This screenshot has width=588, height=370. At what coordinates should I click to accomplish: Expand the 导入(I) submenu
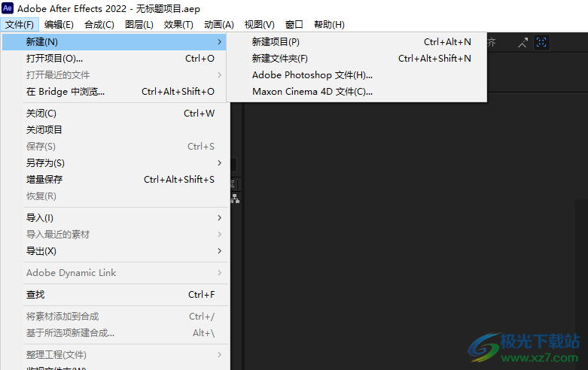point(114,217)
